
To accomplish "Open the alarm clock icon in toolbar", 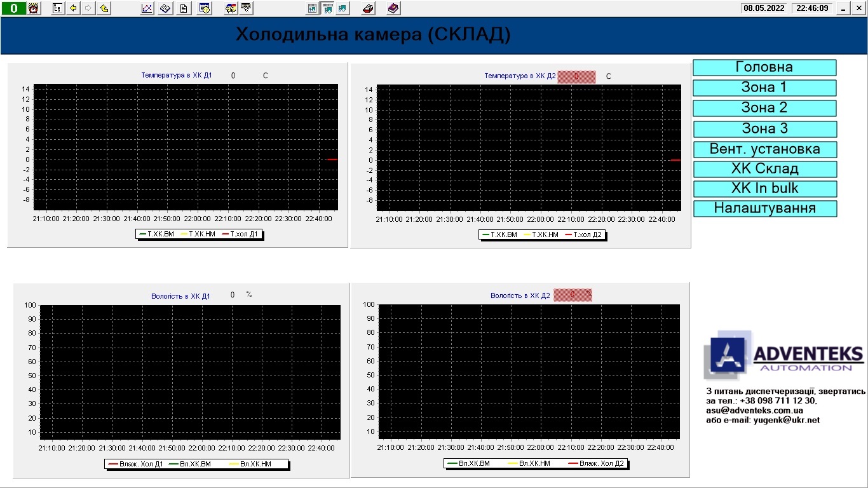I will (x=34, y=8).
